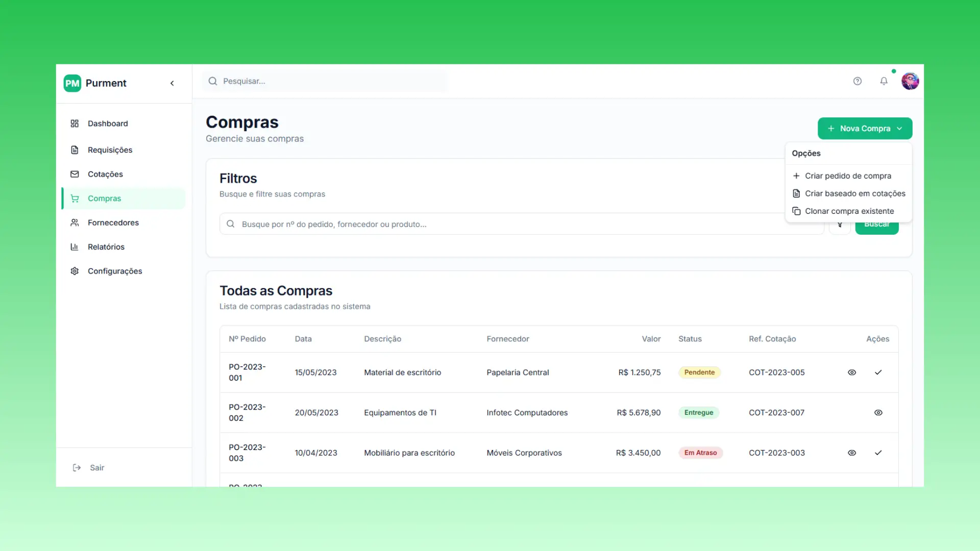Open the user avatar profile menu
Image resolution: width=980 pixels, height=551 pixels.
910,81
